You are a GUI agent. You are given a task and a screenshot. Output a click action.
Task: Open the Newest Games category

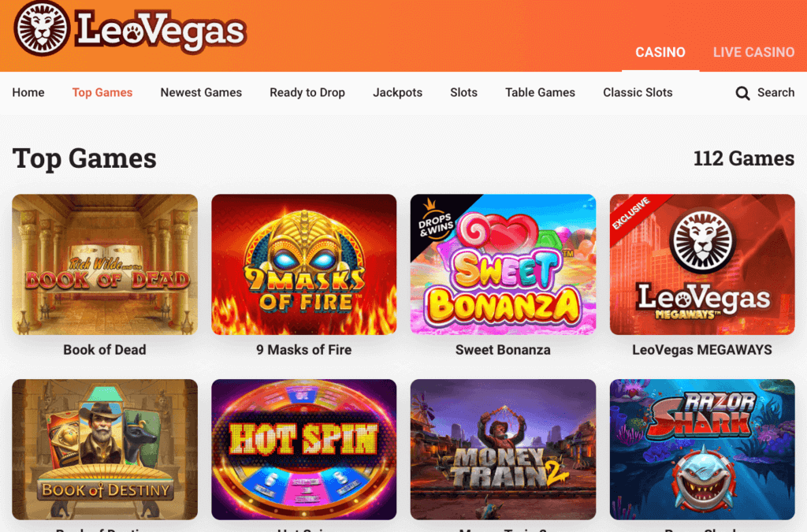201,93
